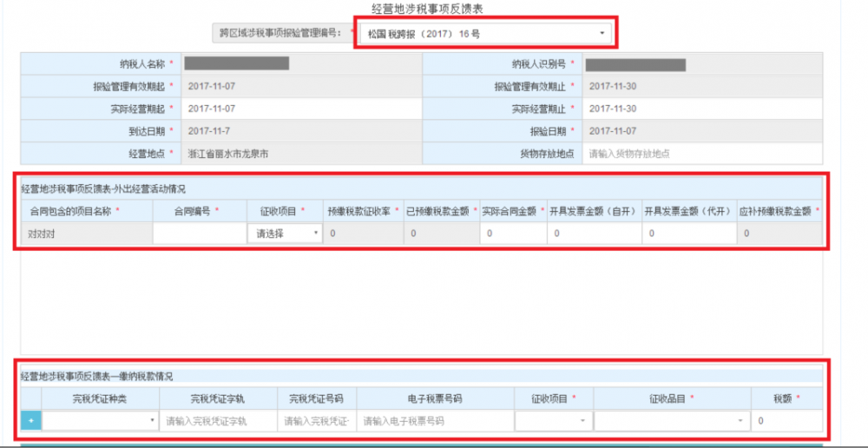868x448 pixels.
Task: Click the 合同编号 input box
Action: click(199, 234)
